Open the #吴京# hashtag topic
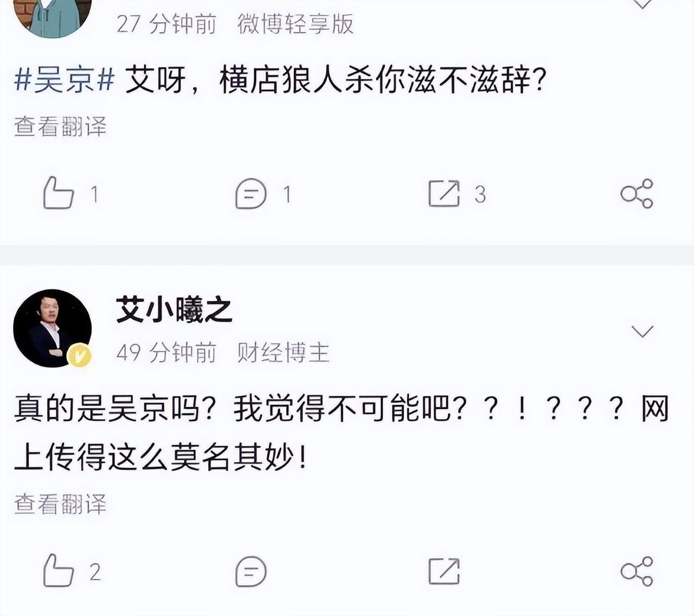694x616 pixels. tap(65, 80)
